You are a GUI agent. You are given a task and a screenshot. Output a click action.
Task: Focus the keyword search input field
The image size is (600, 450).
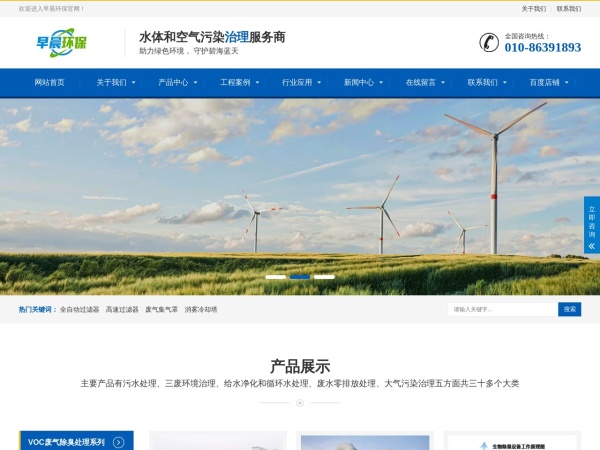click(503, 309)
